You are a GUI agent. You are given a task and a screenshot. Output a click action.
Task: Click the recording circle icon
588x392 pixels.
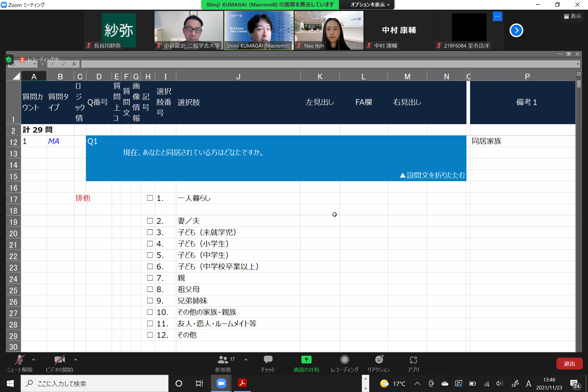point(345,360)
